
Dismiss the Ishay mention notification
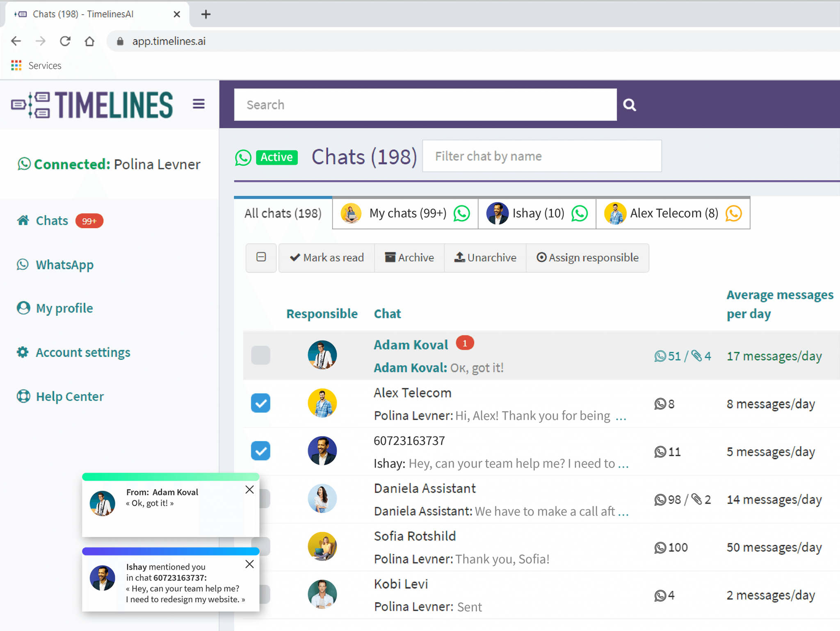249,564
